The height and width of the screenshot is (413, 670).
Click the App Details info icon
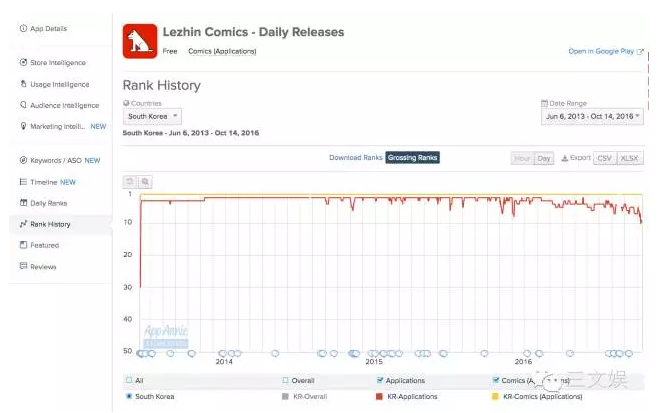pyautogui.click(x=24, y=29)
